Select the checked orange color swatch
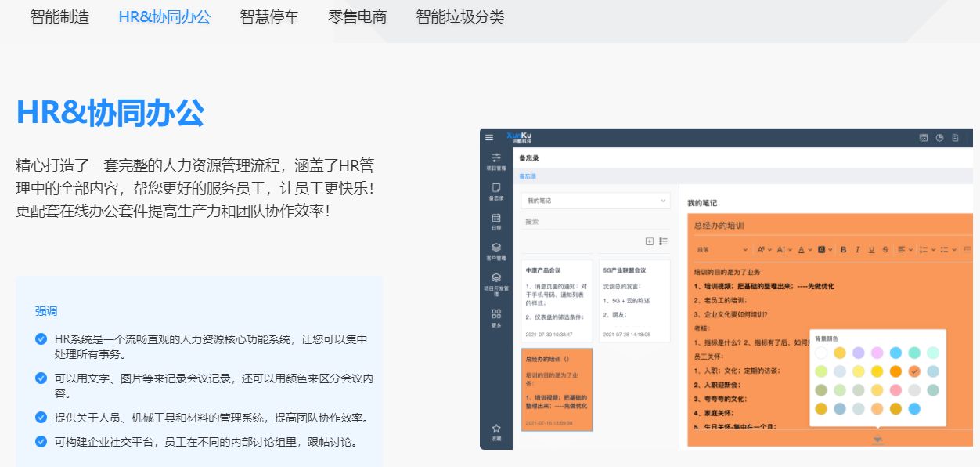 click(x=914, y=371)
